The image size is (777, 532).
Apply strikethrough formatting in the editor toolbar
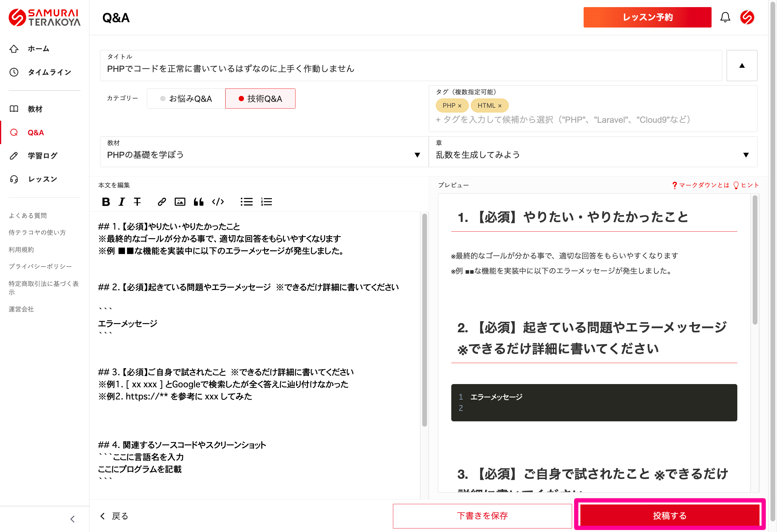tap(137, 202)
